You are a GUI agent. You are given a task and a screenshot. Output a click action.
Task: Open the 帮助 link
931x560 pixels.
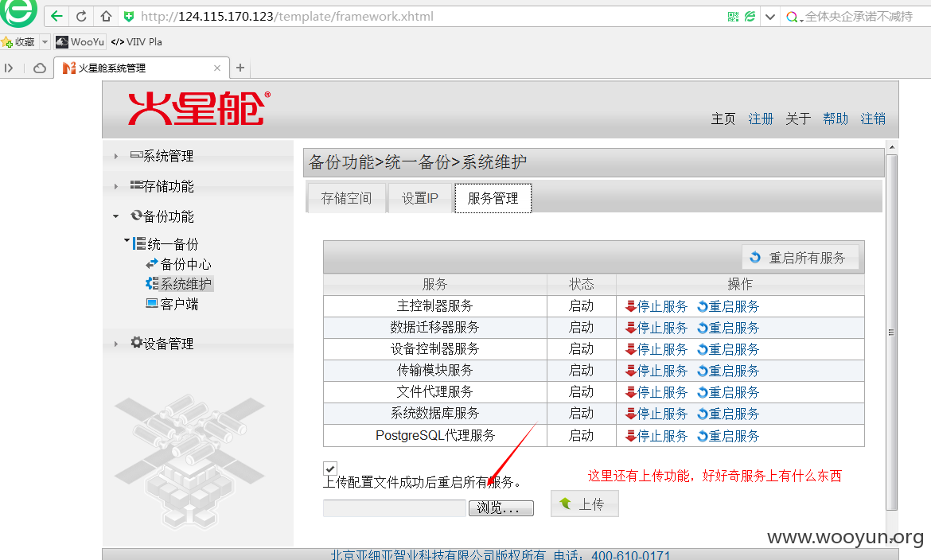tap(836, 119)
